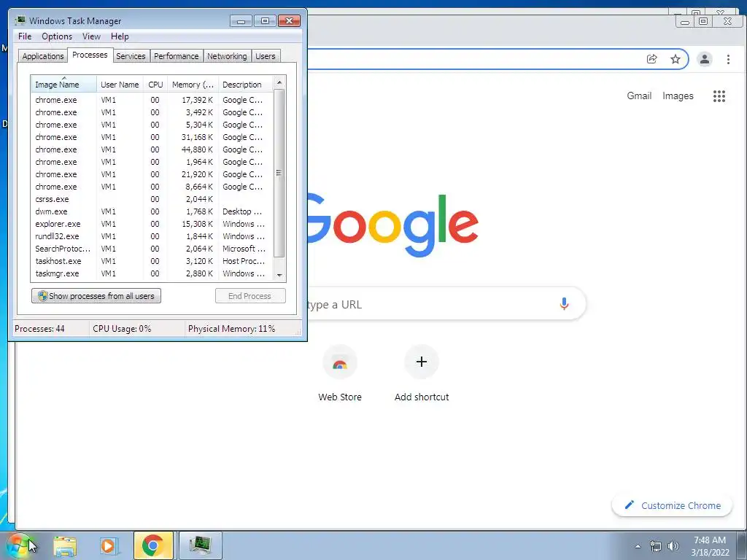Click the End Process button

250,296
